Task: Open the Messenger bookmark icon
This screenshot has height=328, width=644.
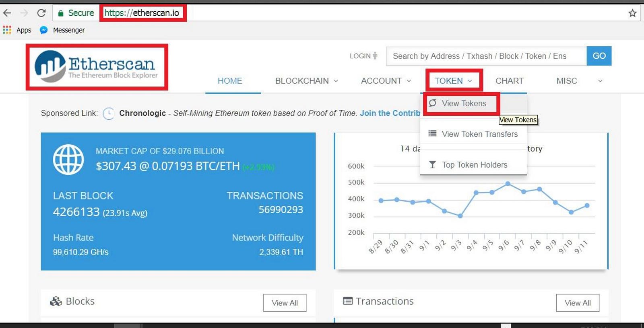Action: (x=44, y=30)
